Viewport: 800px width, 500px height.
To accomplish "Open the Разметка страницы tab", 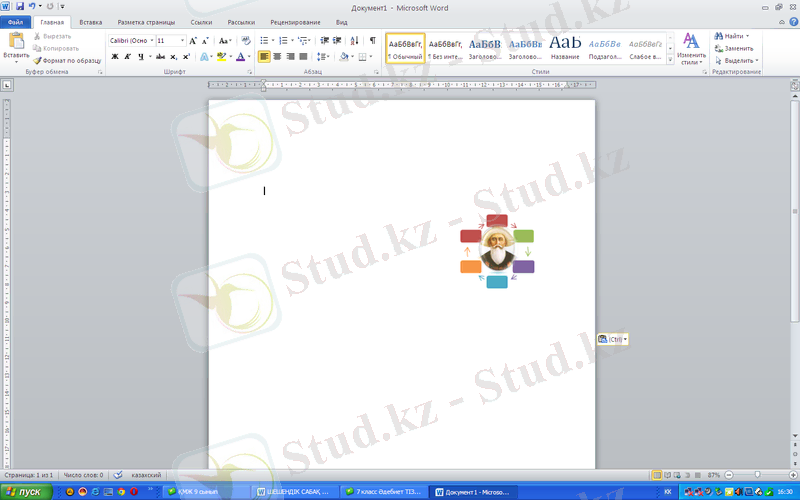I will pos(145,21).
